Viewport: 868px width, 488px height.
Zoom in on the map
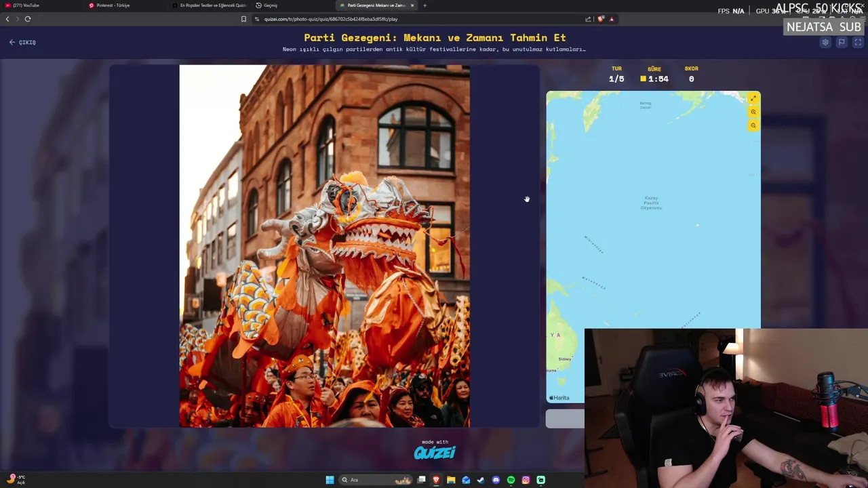753,113
